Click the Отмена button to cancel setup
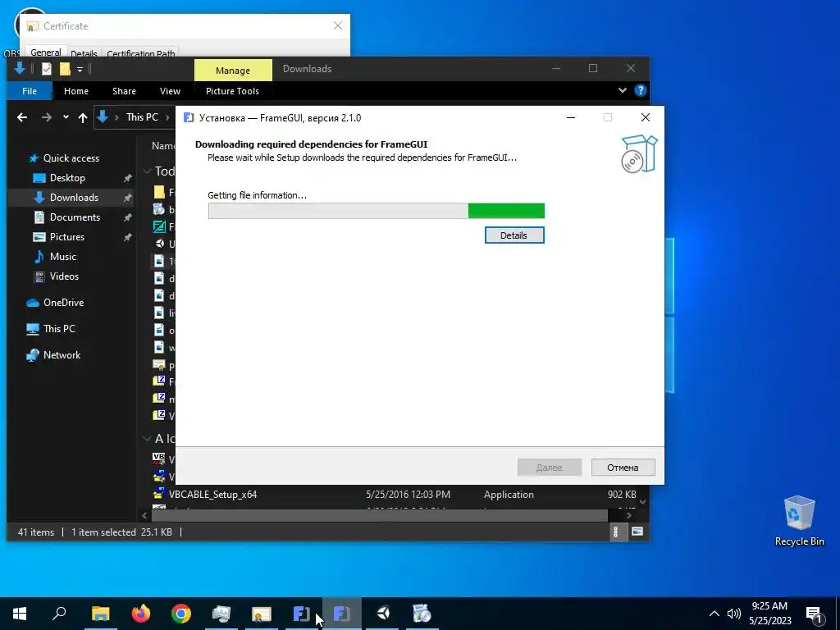 click(623, 467)
